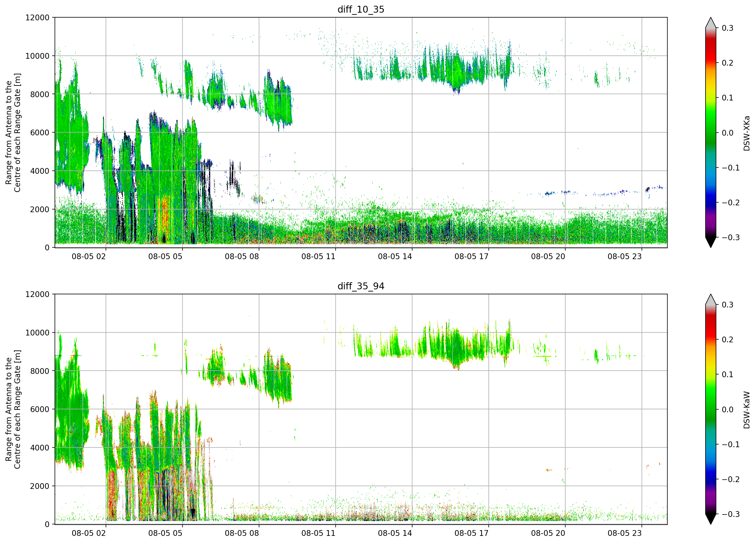Click the DSW-XKa color gradient bar
This screenshot has width=756, height=543.
click(711, 132)
